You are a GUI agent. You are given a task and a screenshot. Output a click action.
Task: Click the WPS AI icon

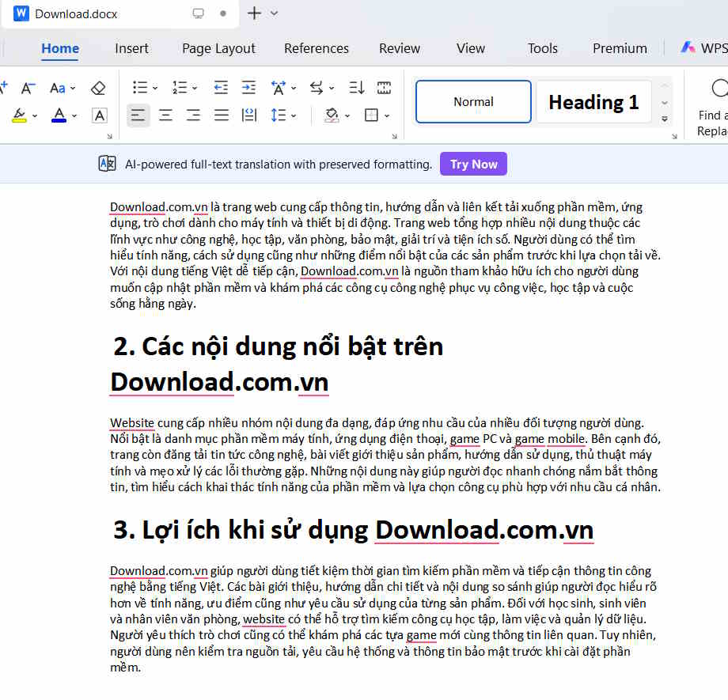click(688, 47)
